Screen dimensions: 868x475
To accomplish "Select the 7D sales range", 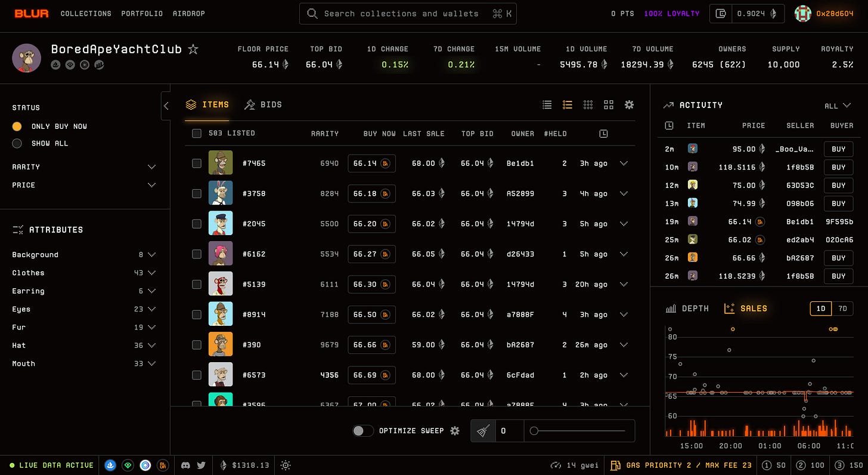I will pyautogui.click(x=842, y=309).
